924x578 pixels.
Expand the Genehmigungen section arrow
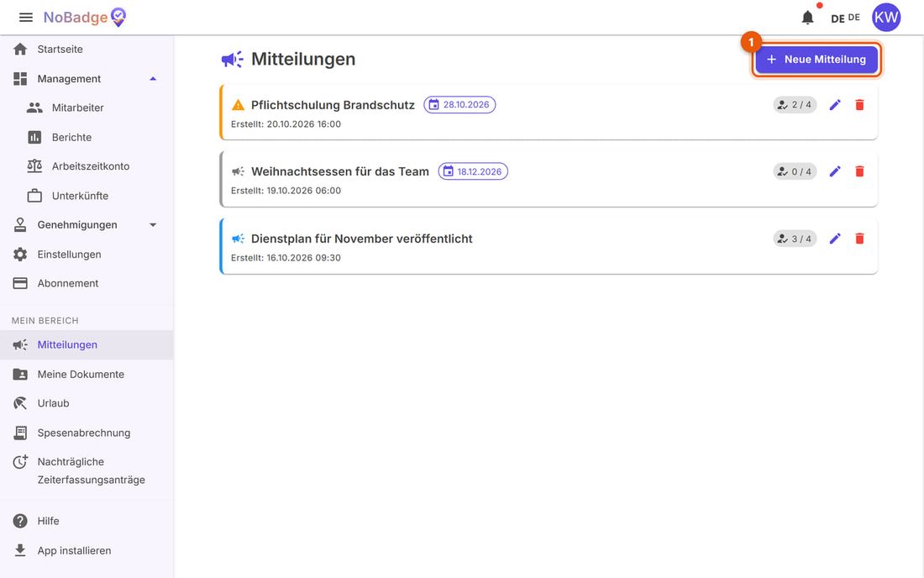(x=153, y=225)
